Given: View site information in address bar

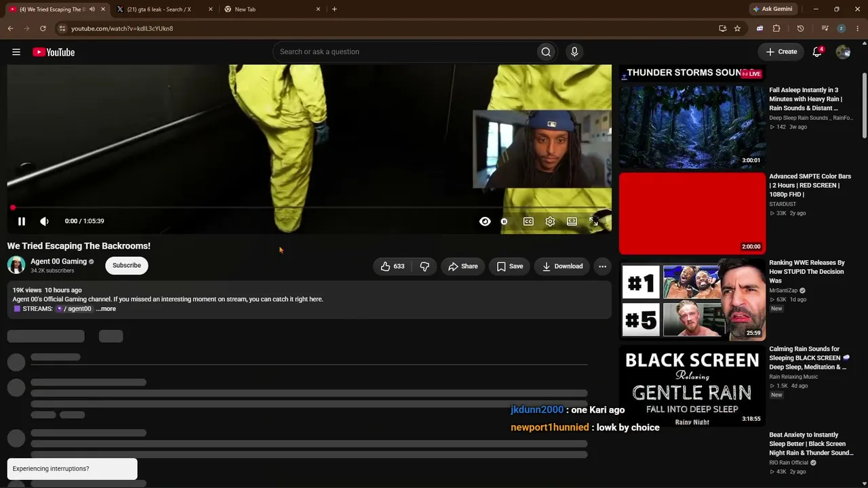Looking at the screenshot, I should pyautogui.click(x=62, y=28).
